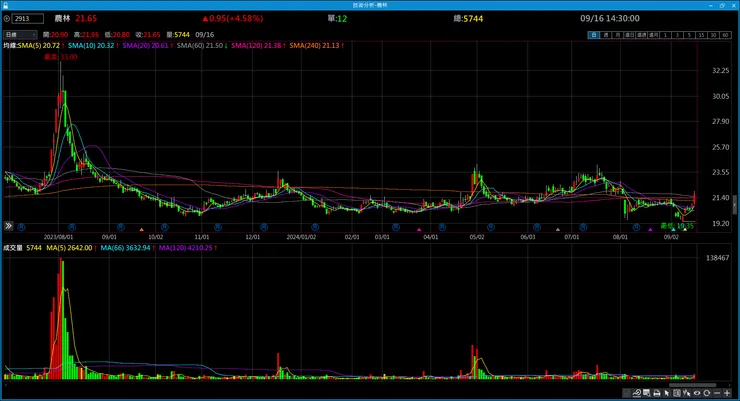The width and height of the screenshot is (740, 401).
Task: Open the 日線 chart period dropdown
Action: 20,35
